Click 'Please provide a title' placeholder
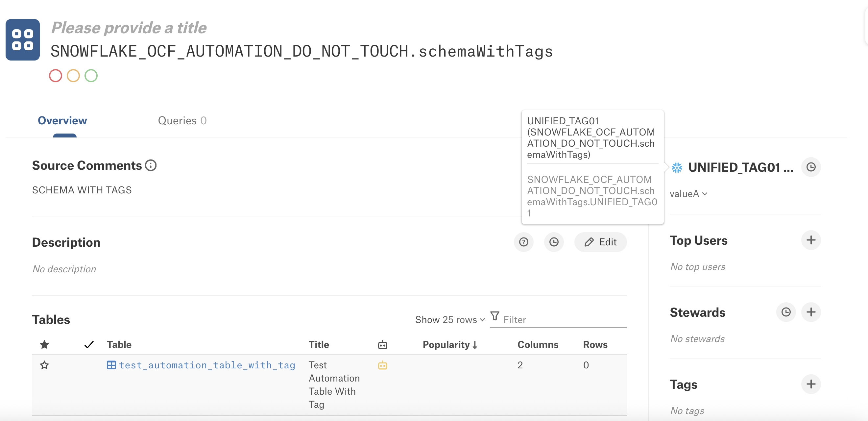 click(129, 28)
